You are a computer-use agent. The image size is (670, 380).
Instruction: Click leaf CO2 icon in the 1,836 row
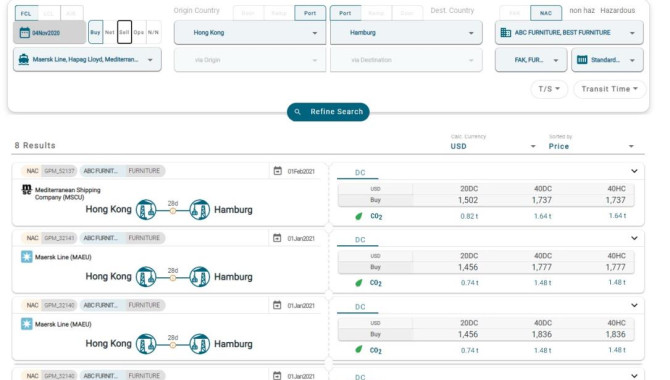pos(359,350)
